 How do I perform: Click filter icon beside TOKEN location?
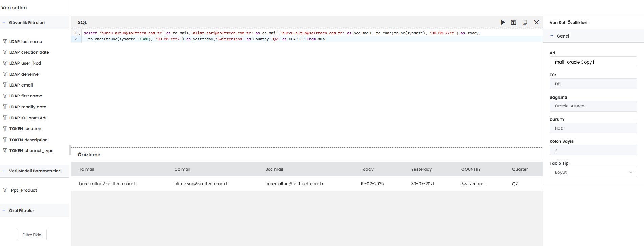(5, 129)
